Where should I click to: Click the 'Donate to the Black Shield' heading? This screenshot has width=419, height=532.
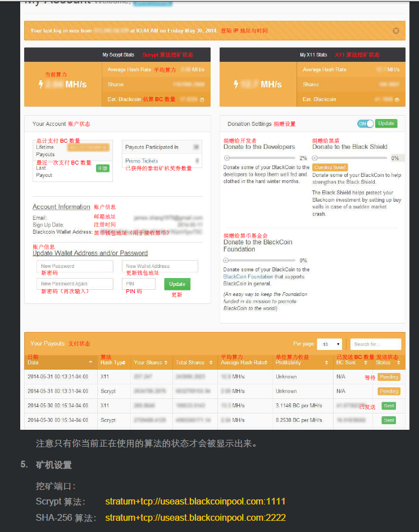click(x=349, y=147)
